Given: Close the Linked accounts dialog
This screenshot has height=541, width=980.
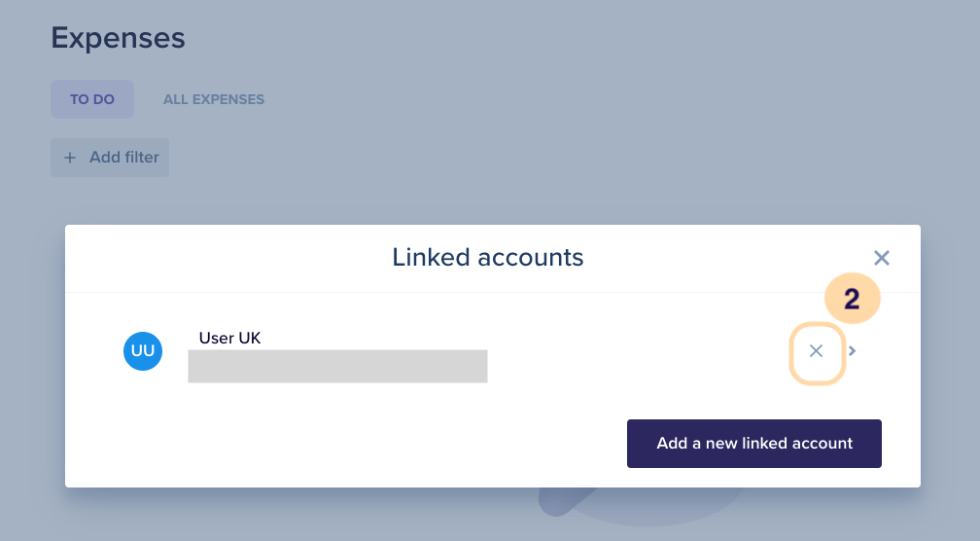Looking at the screenshot, I should [881, 258].
